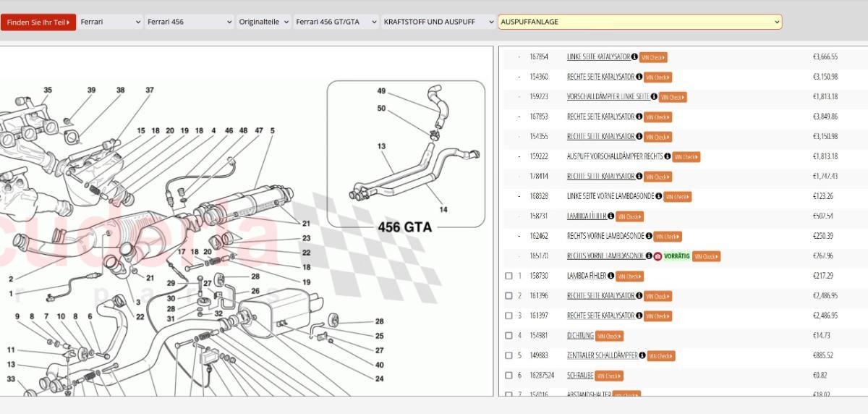868x414 pixels.
Task: Click info icon beside Auspuff Vorschalldämpfer Rechts
Action: (668, 156)
